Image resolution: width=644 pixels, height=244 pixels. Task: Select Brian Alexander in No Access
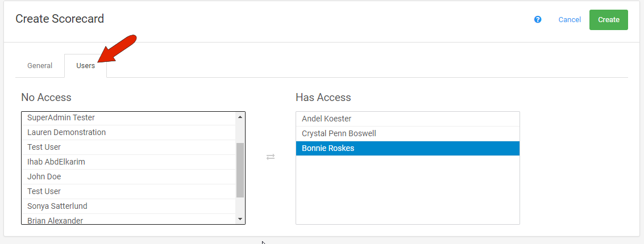129,220
